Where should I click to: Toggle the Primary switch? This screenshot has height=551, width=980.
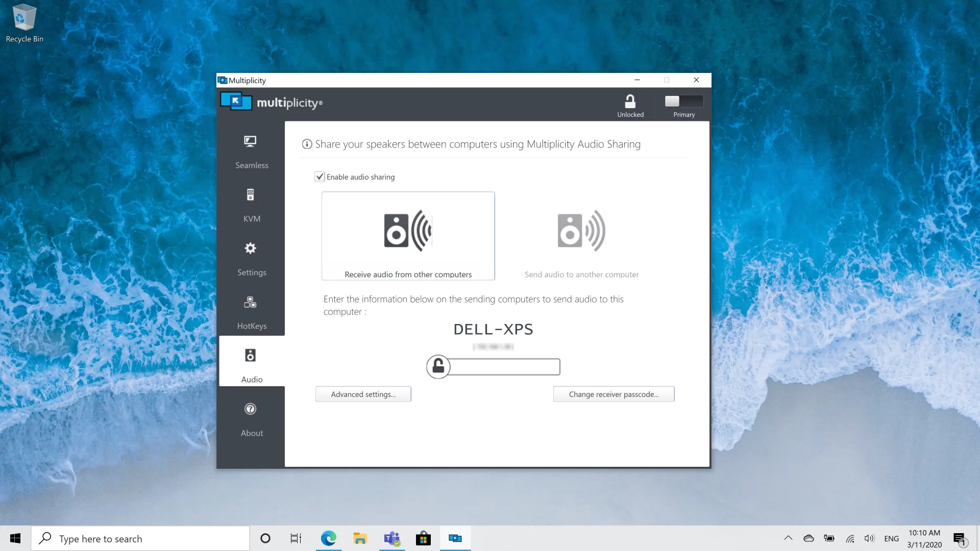point(683,101)
